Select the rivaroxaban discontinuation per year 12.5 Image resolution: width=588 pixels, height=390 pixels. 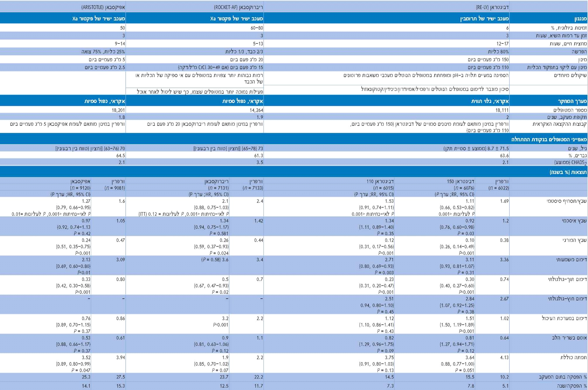(224, 386)
